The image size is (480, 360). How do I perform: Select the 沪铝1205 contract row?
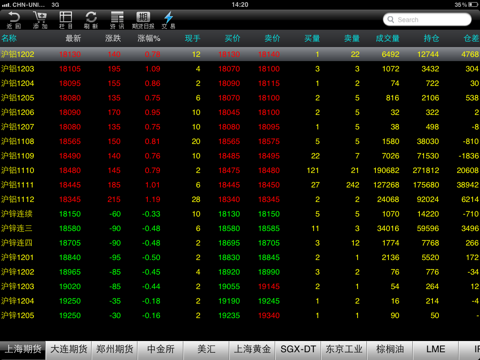coord(240,98)
